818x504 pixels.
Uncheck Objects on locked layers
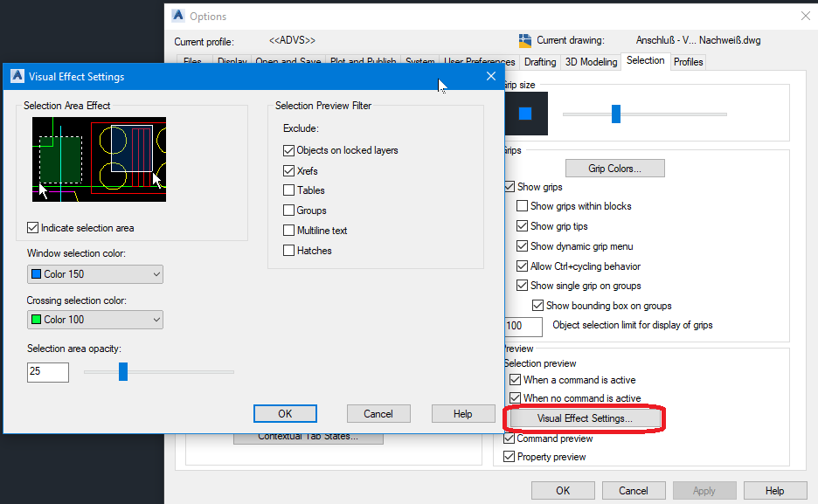click(x=288, y=150)
